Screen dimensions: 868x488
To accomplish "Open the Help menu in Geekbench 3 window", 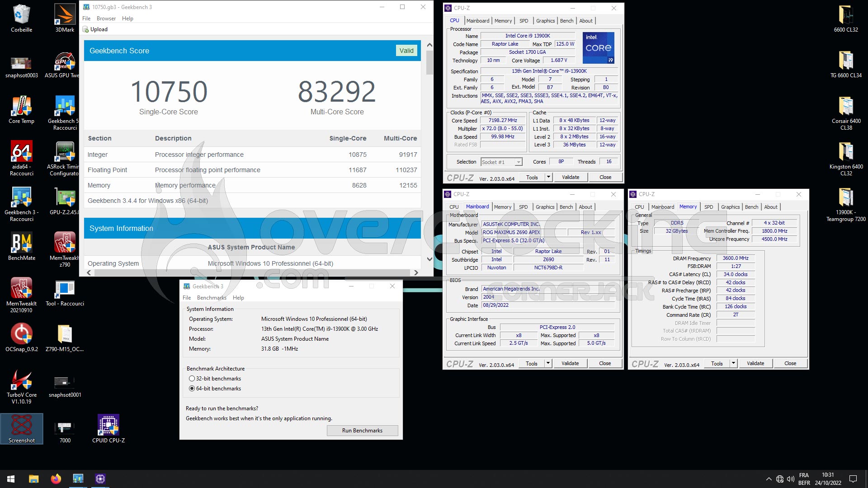I will [238, 298].
